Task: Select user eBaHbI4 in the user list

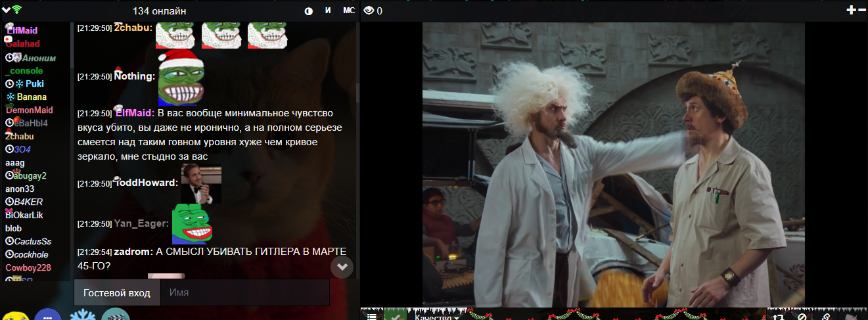Action: coord(32,123)
